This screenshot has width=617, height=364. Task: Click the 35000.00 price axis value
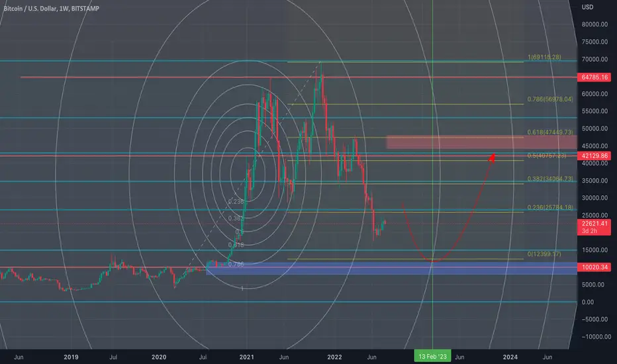pos(594,181)
